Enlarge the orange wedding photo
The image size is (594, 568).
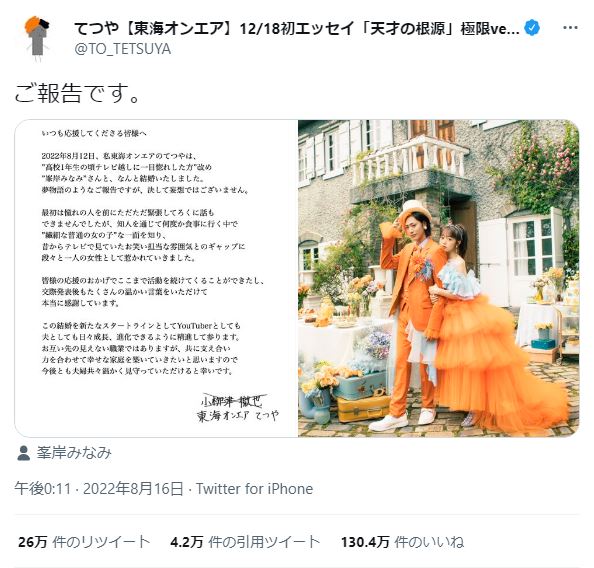[439, 278]
